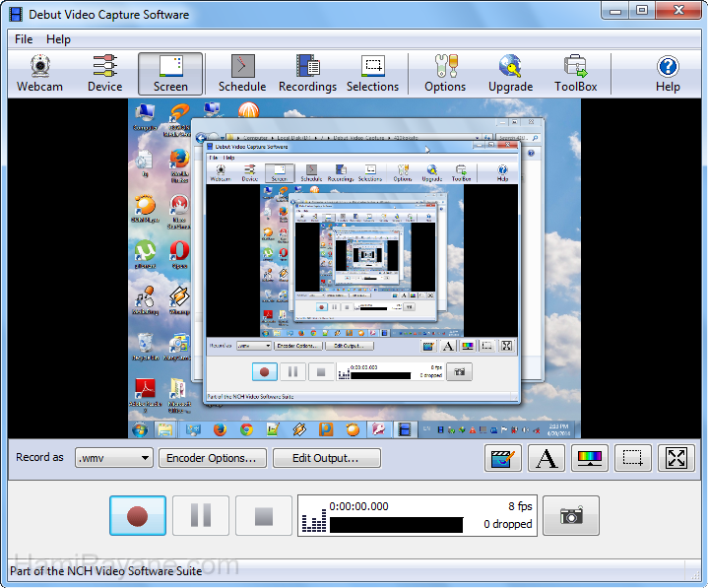Toggle the Screen capture mode
Viewport: 708px width, 588px height.
pos(170,74)
